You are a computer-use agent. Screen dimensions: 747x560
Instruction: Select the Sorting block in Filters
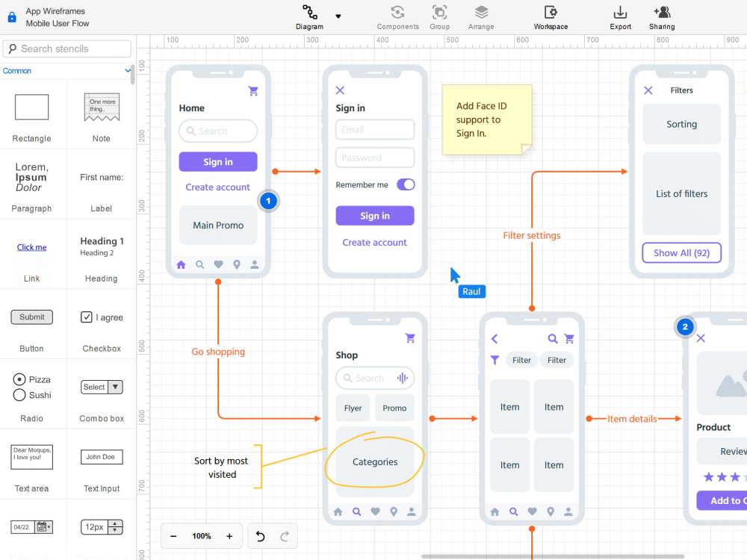click(x=682, y=124)
